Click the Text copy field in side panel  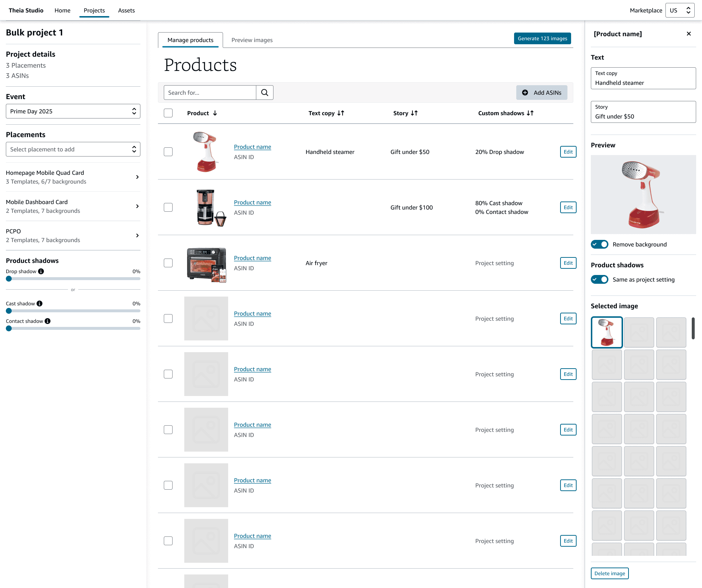pyautogui.click(x=643, y=78)
